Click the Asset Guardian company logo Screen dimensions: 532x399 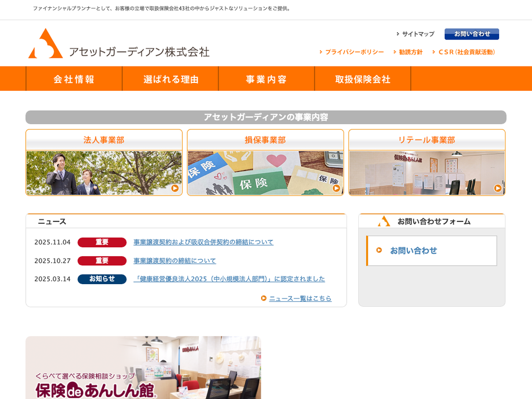coord(118,44)
